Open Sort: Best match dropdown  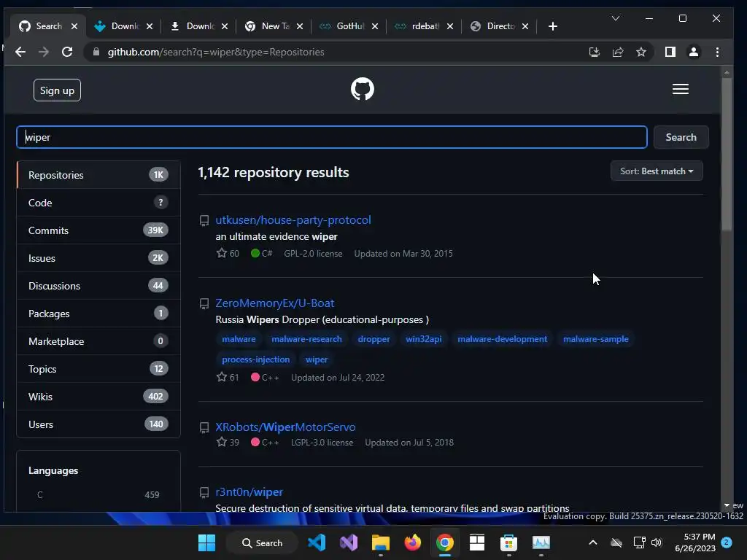pos(657,171)
